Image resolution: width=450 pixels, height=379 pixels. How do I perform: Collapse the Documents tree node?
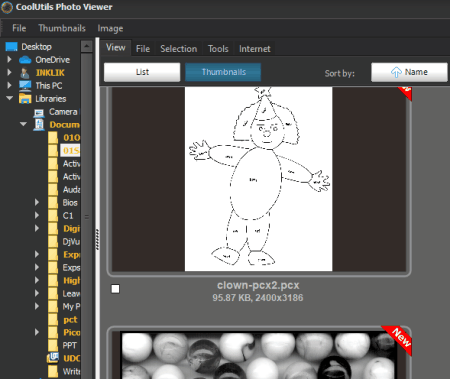pyautogui.click(x=23, y=124)
